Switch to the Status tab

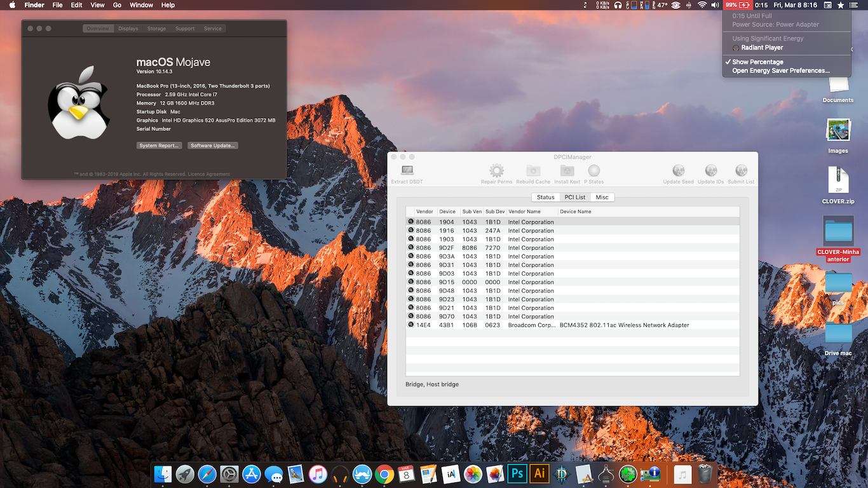[546, 198]
